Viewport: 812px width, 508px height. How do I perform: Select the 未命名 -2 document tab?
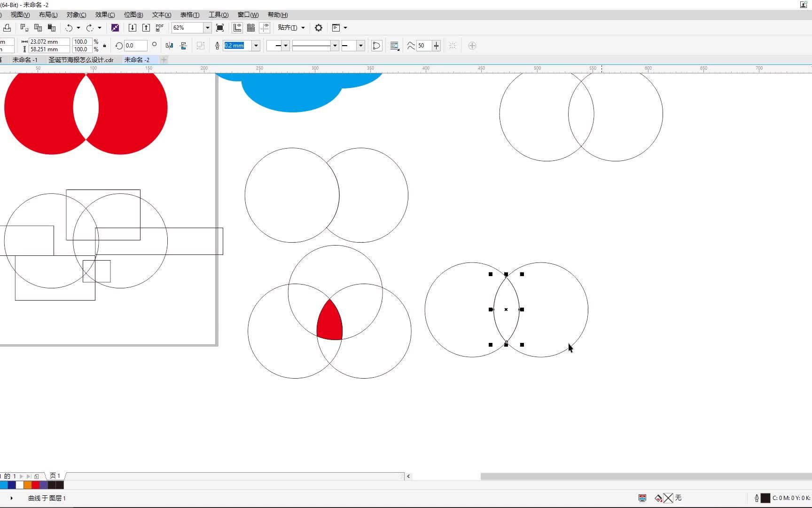click(137, 60)
